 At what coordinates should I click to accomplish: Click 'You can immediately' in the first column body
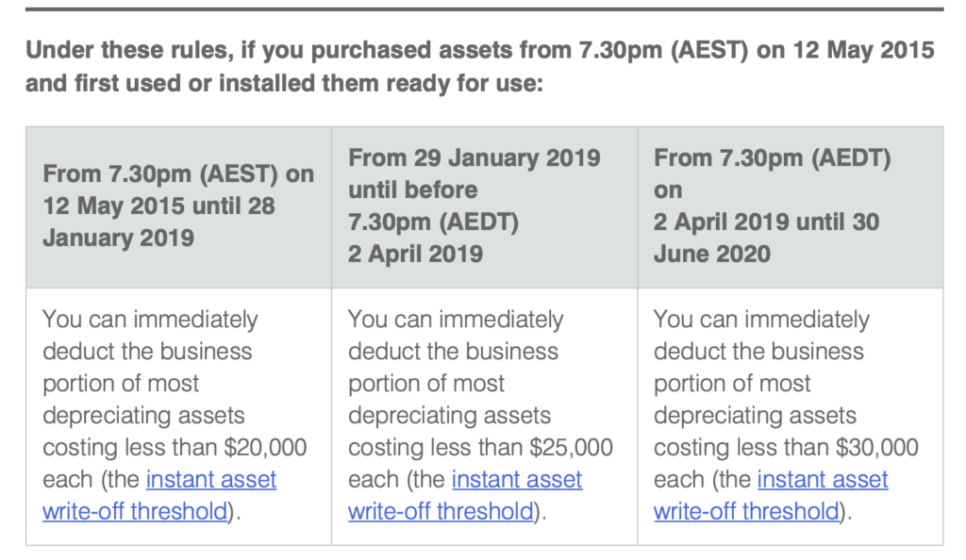tap(149, 320)
